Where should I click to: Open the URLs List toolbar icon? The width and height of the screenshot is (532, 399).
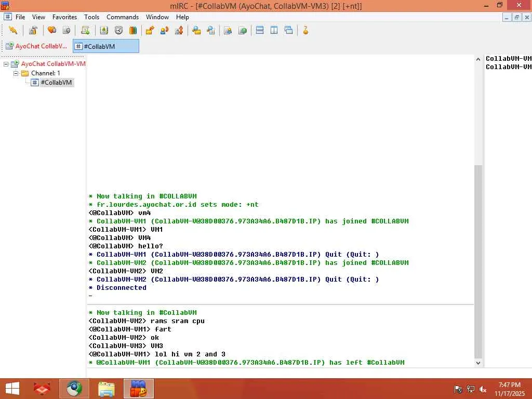(x=243, y=30)
